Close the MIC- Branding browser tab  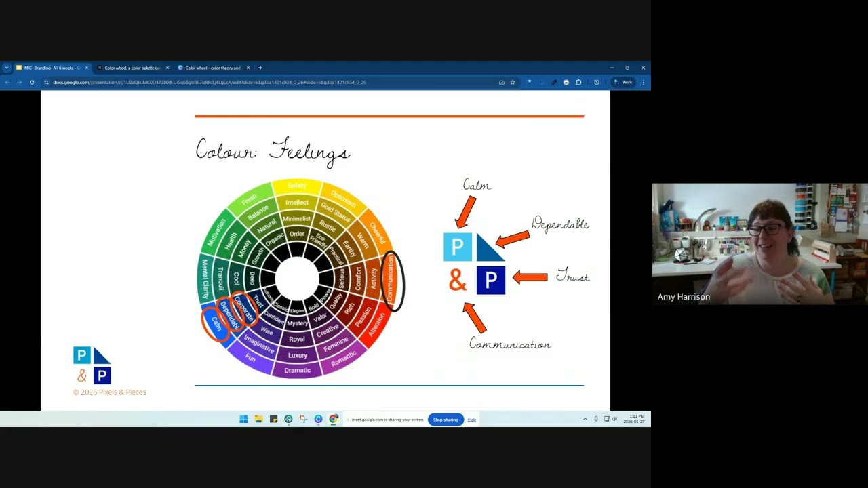pyautogui.click(x=87, y=68)
